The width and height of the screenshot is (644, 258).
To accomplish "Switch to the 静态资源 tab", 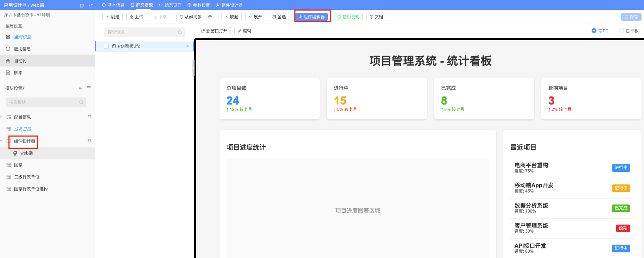I will pyautogui.click(x=142, y=5).
